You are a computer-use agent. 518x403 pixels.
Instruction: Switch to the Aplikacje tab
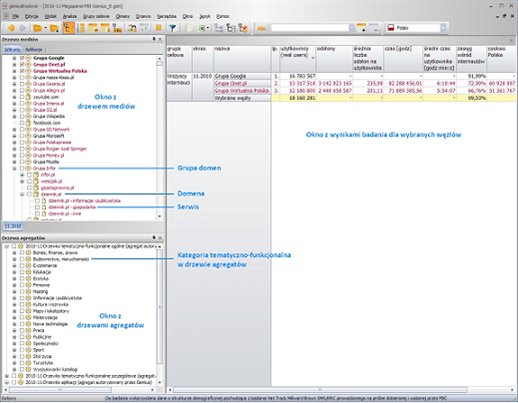34,50
